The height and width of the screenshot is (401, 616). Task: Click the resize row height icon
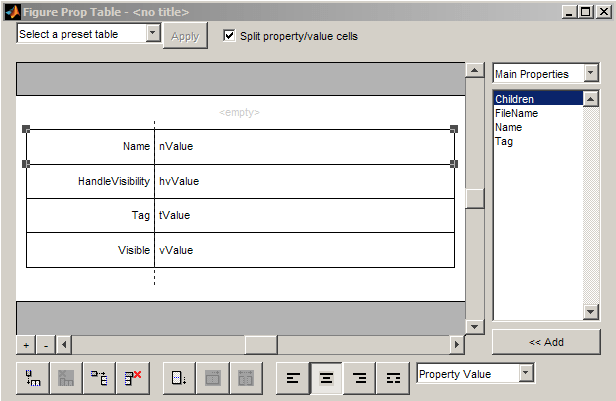click(179, 378)
